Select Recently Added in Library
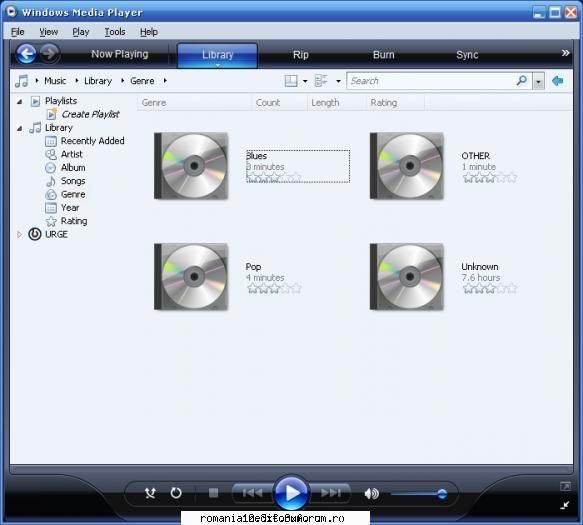583x525 pixels. (93, 141)
